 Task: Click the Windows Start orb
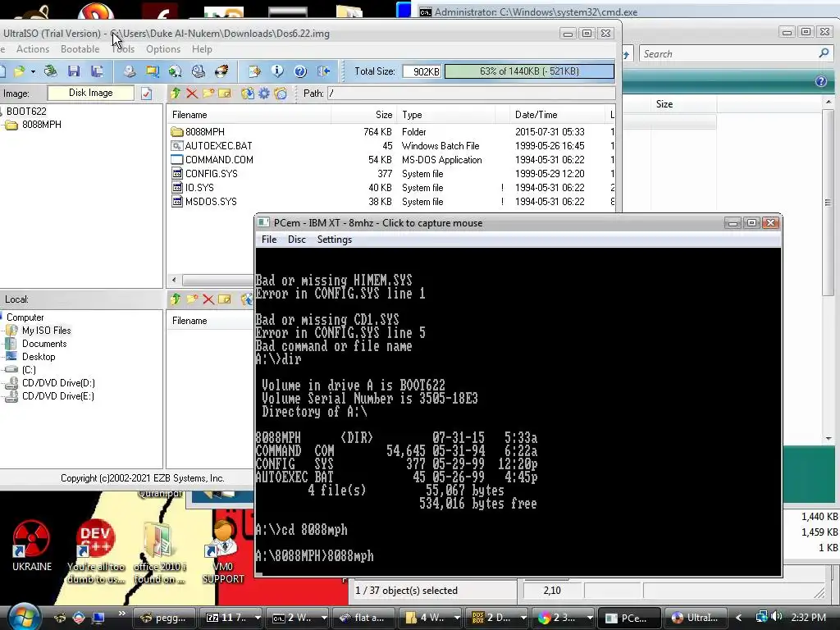[x=24, y=617]
